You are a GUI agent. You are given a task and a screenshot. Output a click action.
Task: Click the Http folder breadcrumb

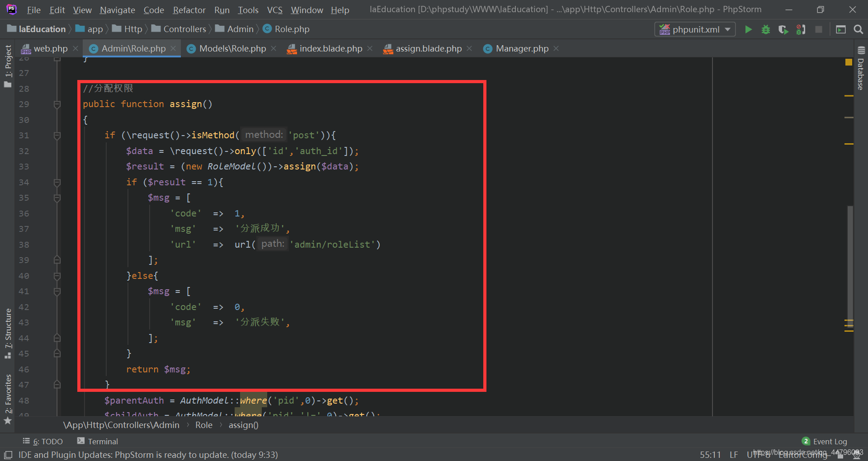tap(127, 29)
